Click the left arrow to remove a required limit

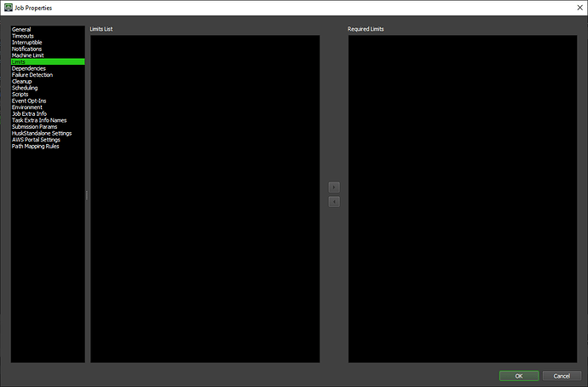coord(334,202)
